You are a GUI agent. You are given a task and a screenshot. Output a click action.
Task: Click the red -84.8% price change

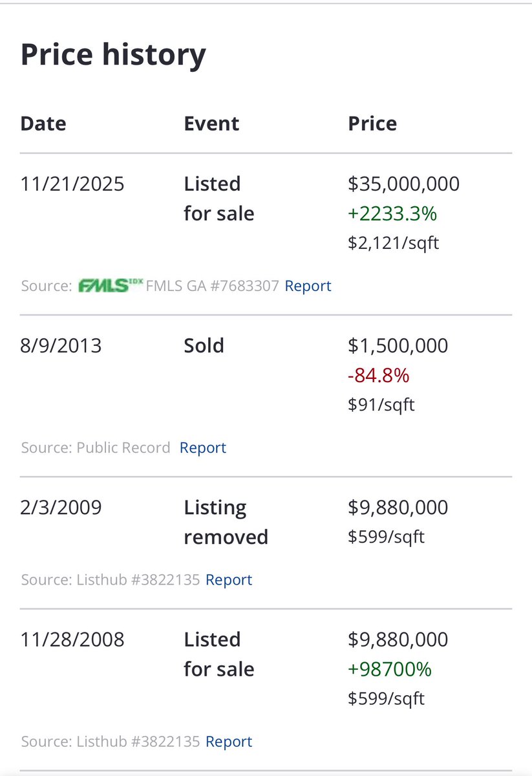point(379,375)
